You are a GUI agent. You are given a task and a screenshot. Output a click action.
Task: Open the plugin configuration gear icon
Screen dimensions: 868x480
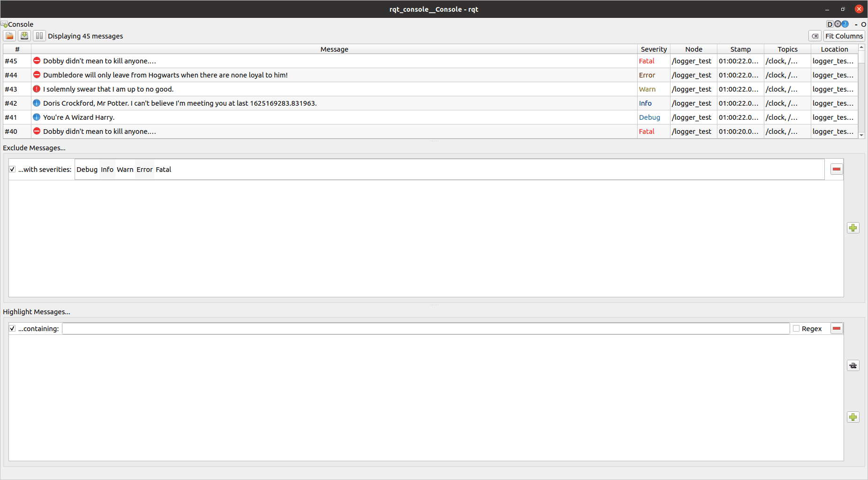point(838,24)
